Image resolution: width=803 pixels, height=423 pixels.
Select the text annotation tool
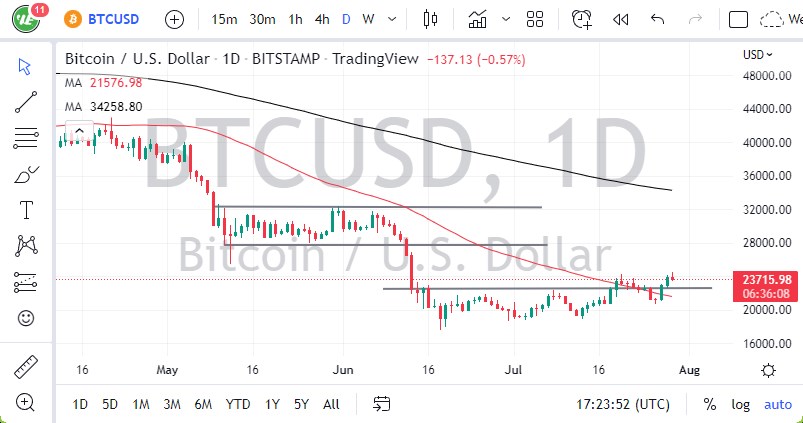pos(25,210)
